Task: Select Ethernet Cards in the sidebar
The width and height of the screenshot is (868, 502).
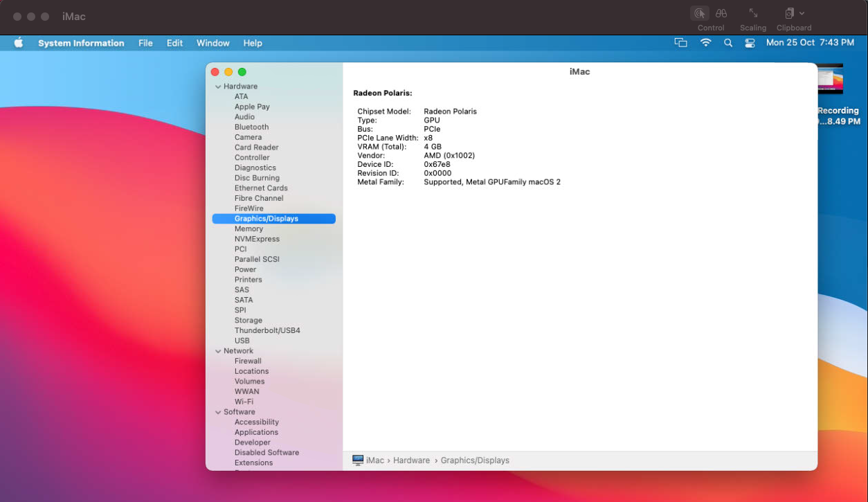Action: [261, 188]
